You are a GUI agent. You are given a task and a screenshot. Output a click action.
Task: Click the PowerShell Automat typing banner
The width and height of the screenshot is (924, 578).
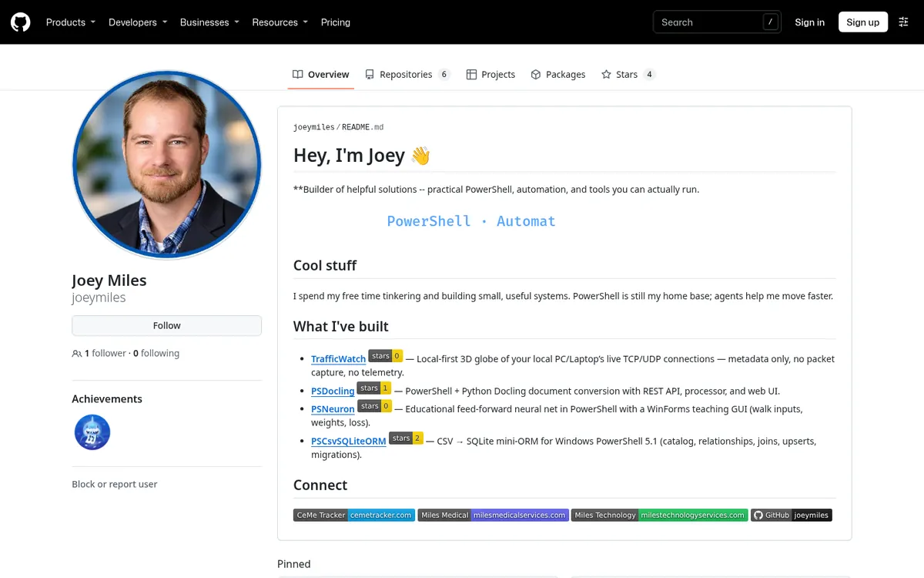(471, 221)
